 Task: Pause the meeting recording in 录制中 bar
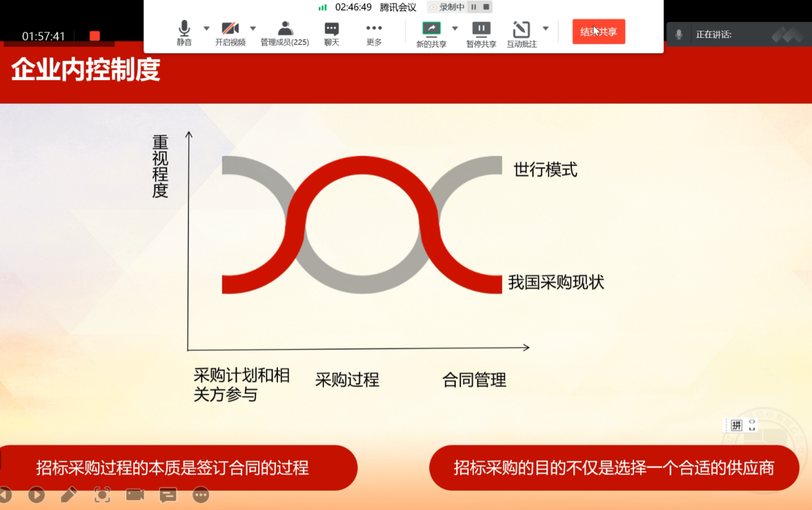pyautogui.click(x=474, y=7)
